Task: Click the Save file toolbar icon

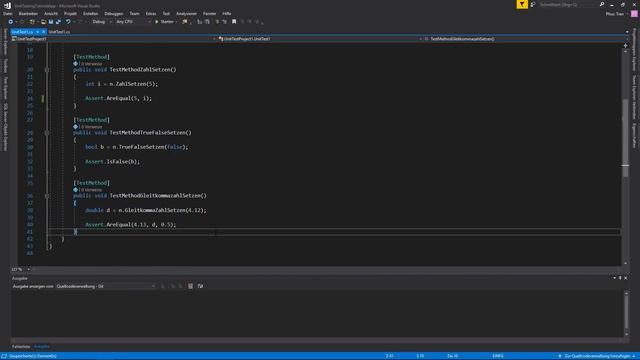Action: pos(51,22)
